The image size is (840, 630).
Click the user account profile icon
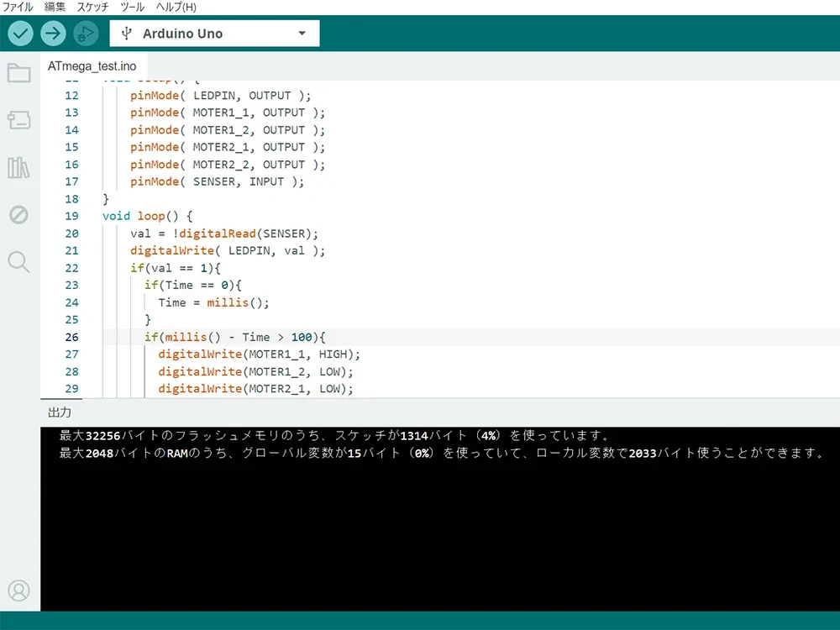pos(18,591)
